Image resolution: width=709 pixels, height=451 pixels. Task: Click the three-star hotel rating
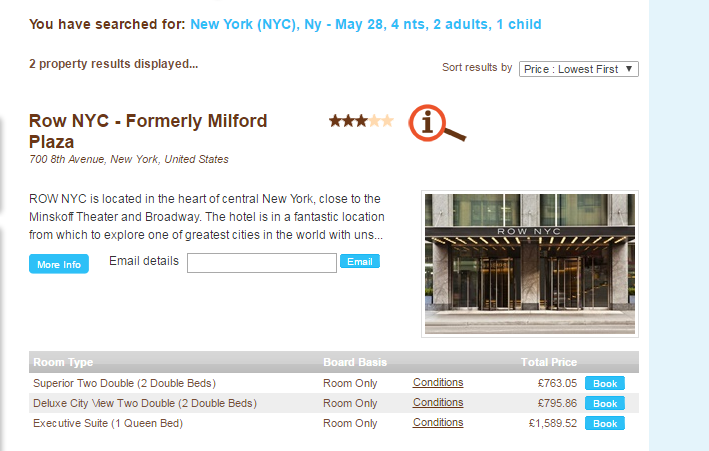361,121
